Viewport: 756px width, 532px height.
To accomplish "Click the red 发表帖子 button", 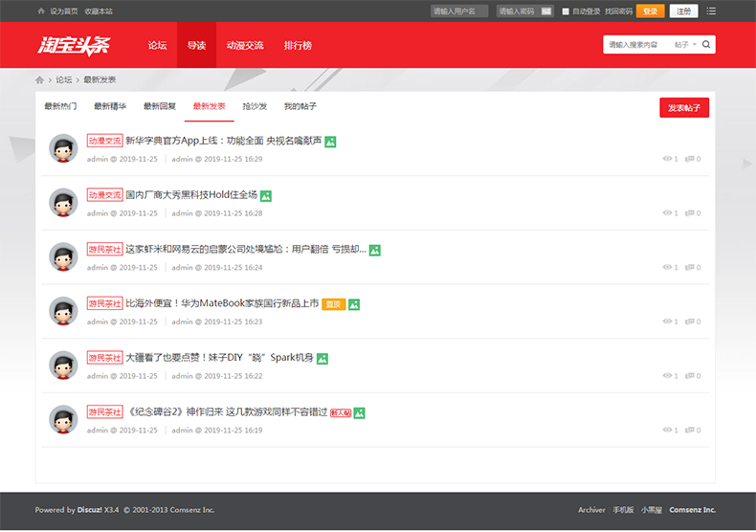I will [683, 108].
